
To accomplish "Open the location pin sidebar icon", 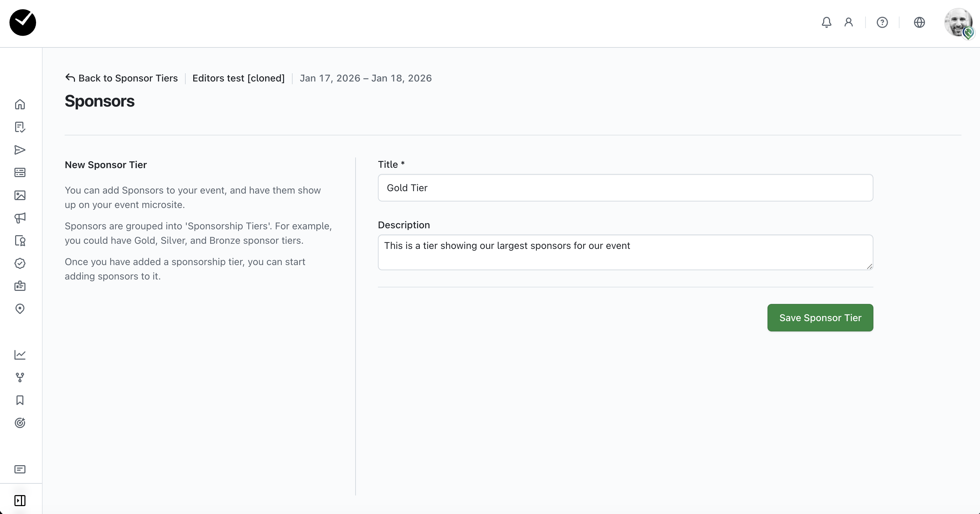I will click(20, 308).
